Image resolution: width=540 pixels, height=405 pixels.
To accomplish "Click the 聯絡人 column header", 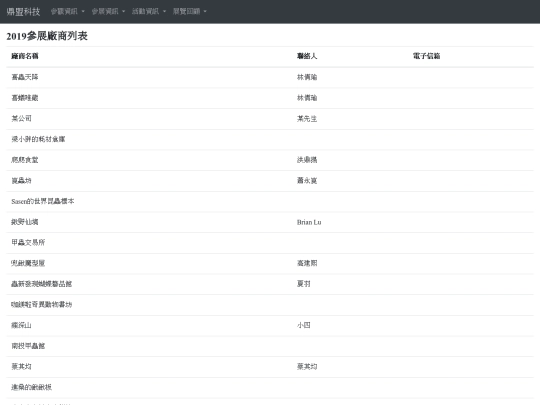I will (307, 56).
